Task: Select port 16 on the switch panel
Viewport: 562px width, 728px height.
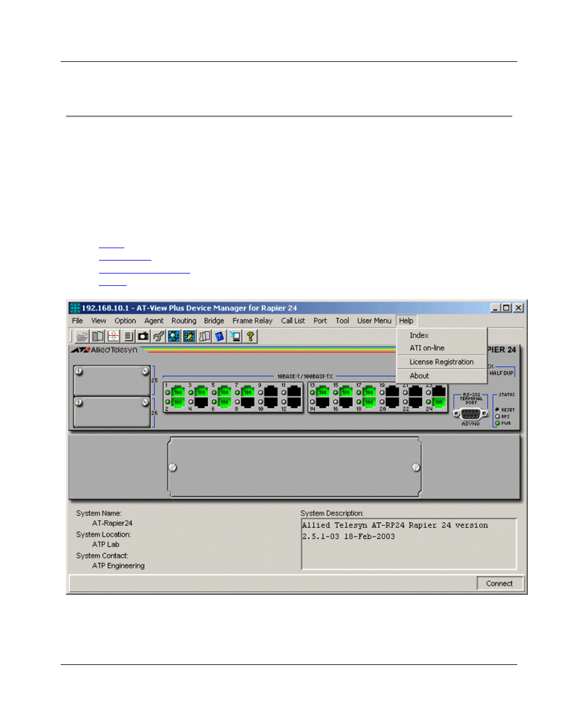Action: click(x=346, y=402)
